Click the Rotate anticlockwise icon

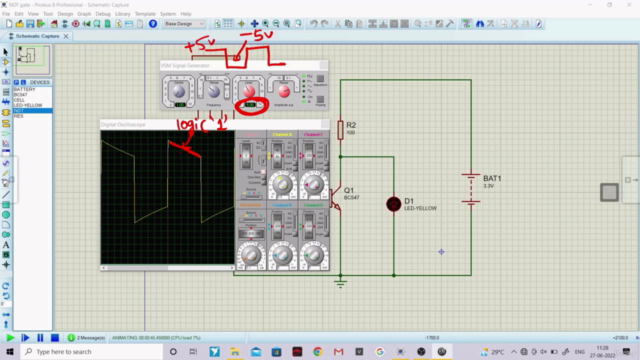(x=6, y=296)
